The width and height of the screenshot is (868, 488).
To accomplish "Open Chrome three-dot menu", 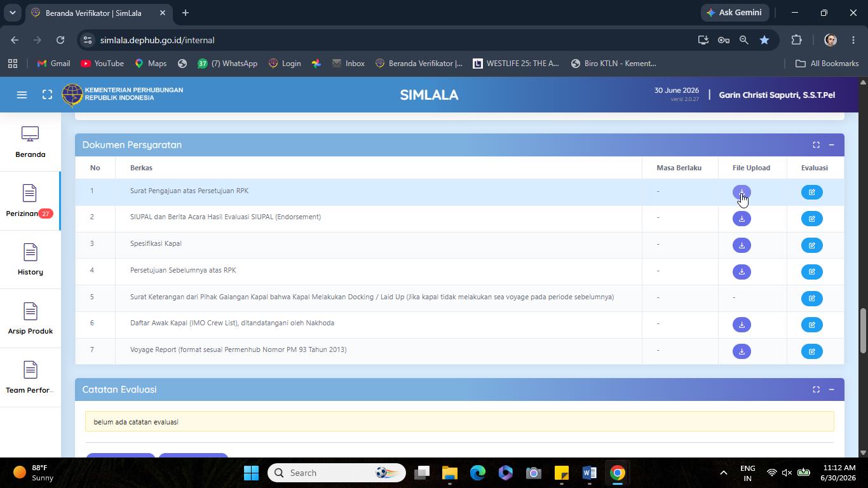I will tap(853, 40).
